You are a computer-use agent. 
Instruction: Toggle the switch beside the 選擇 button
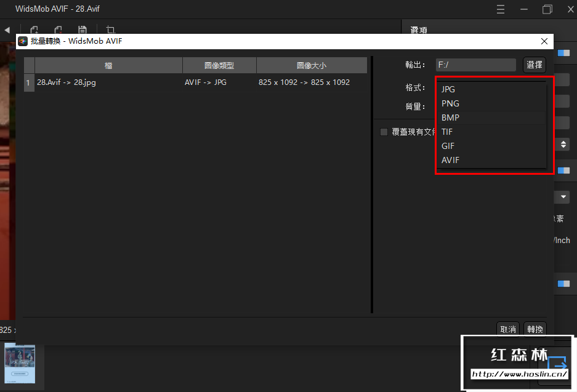click(563, 54)
